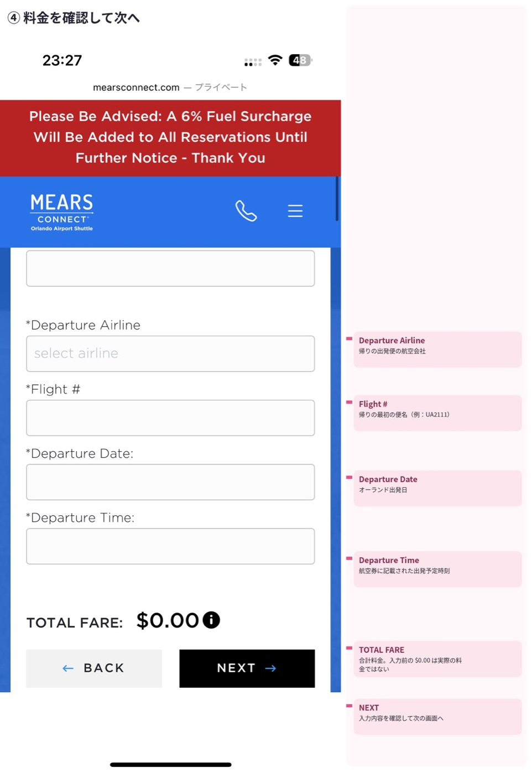The width and height of the screenshot is (532, 774).
Task: Tap the total fare info icon
Action: 211,620
